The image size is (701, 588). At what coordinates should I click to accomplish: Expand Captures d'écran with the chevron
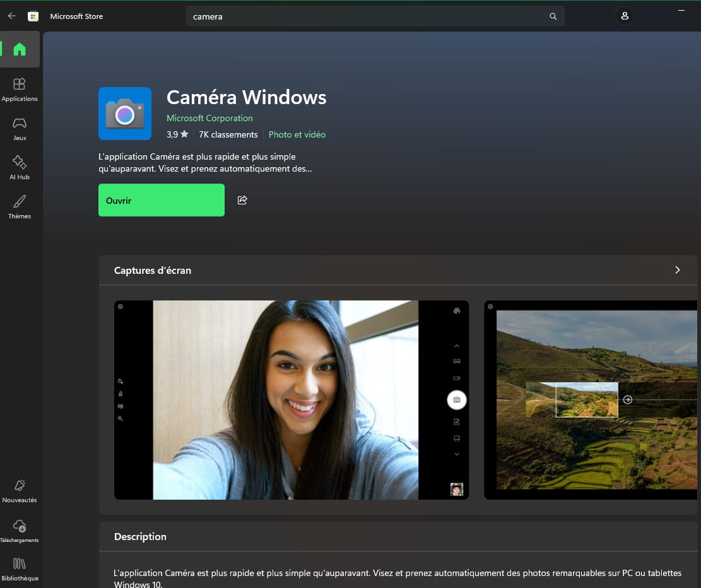[677, 270]
